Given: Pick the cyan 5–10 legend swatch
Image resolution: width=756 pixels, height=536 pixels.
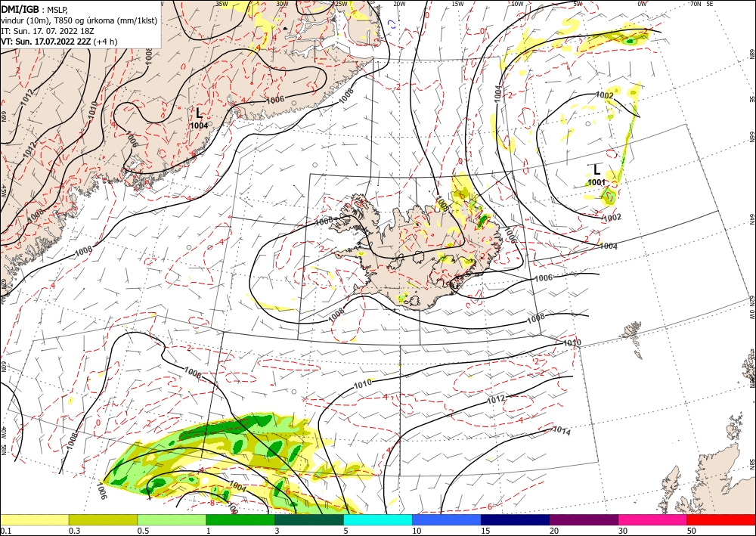Looking at the screenshot, I should pyautogui.click(x=378, y=519).
